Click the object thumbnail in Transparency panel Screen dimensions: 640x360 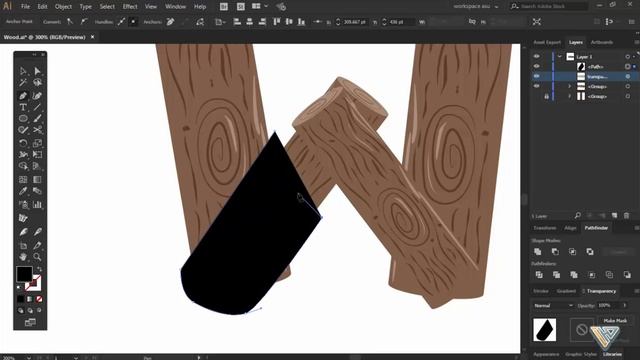(544, 330)
